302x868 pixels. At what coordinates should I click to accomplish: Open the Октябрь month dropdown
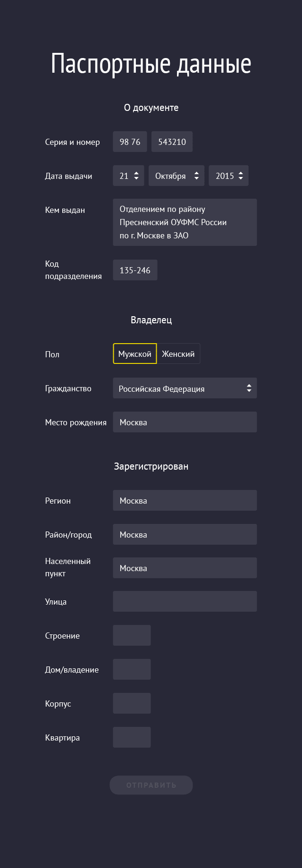176,176
